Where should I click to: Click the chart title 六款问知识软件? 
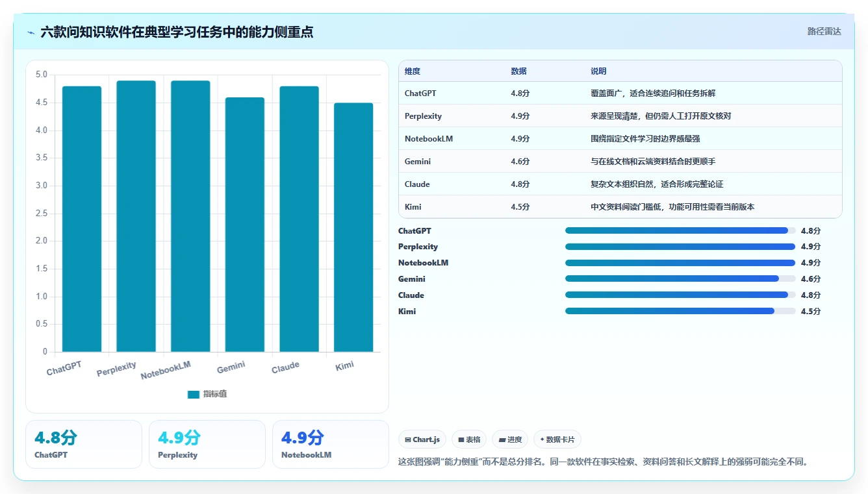(177, 32)
